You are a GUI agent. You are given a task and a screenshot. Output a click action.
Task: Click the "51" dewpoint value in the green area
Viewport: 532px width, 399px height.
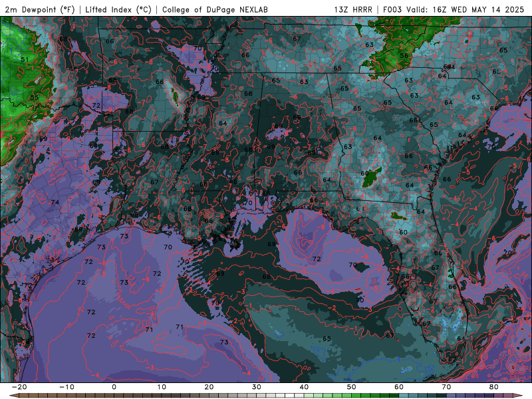tap(25, 59)
